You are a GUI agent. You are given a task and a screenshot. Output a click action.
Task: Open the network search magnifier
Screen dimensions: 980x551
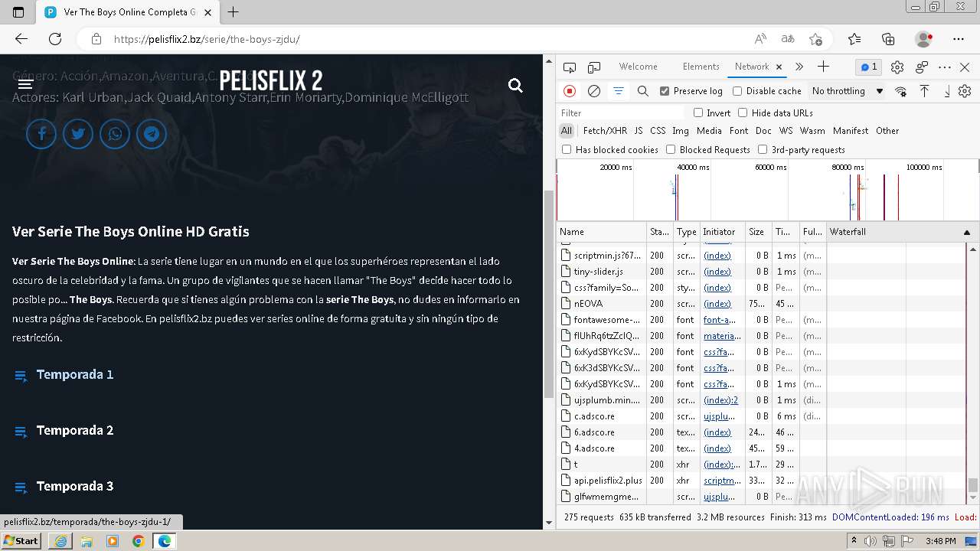tap(643, 91)
